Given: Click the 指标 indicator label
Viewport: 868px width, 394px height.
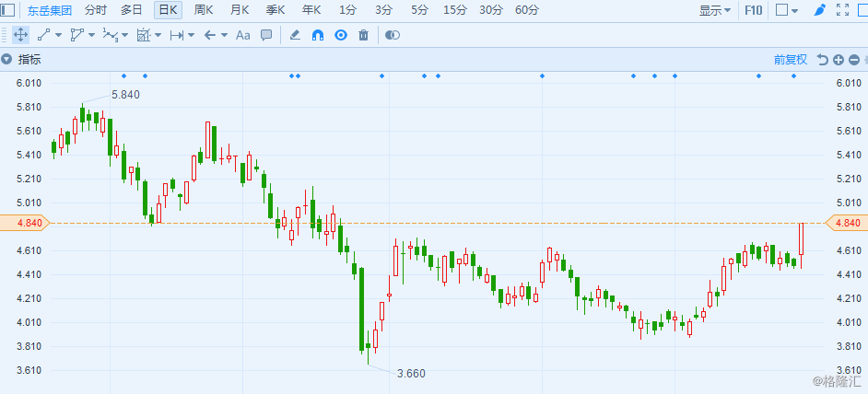Looking at the screenshot, I should (x=29, y=60).
